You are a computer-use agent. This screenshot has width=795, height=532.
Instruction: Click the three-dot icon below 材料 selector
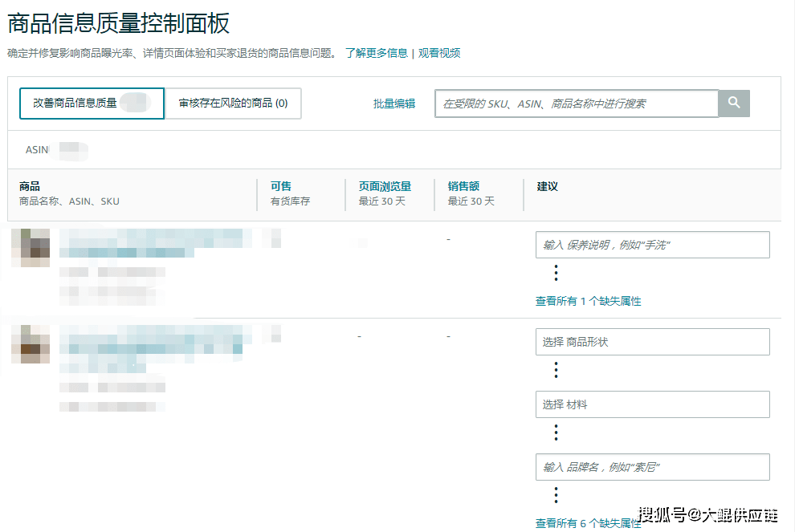556,433
